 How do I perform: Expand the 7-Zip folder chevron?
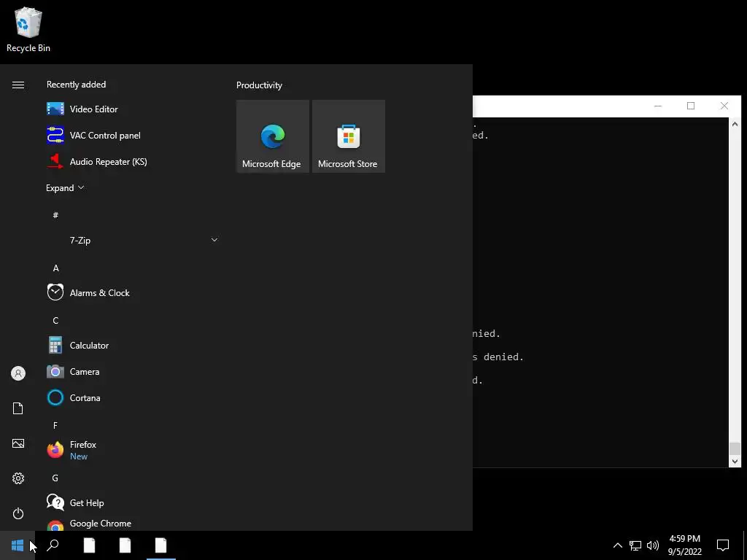(x=214, y=240)
